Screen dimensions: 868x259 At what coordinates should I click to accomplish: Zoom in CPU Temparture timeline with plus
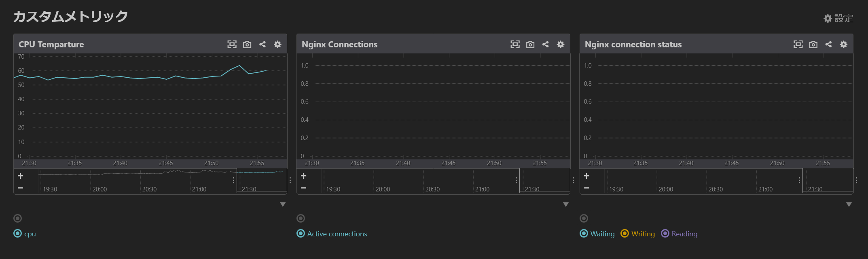tap(21, 176)
